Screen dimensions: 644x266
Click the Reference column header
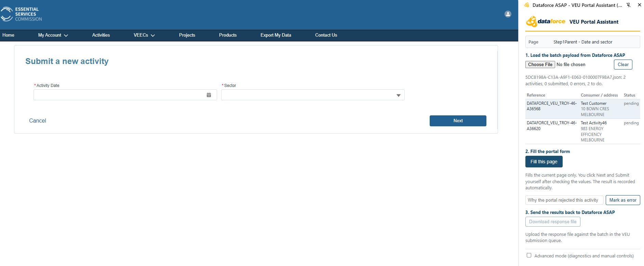[x=536, y=95]
